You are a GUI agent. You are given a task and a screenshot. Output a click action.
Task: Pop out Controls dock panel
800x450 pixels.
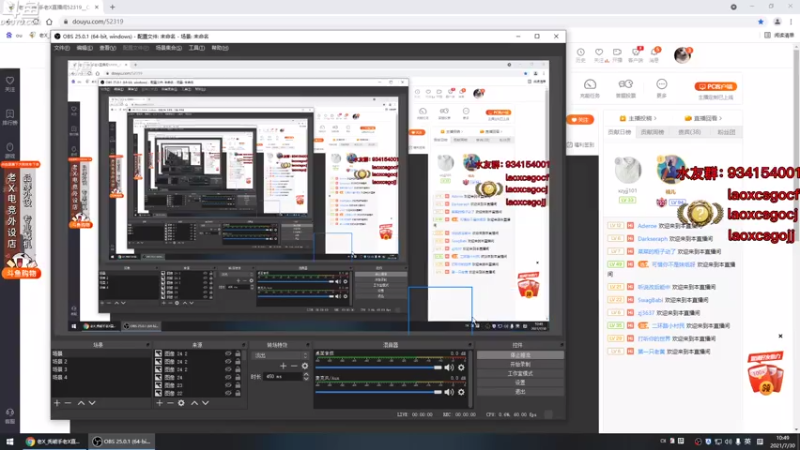[x=561, y=345]
